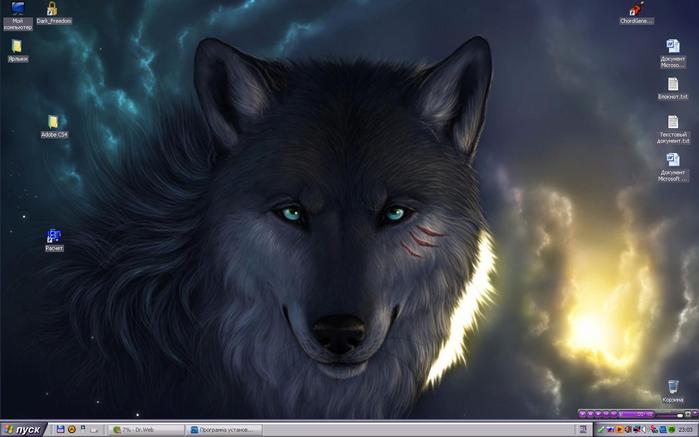Open the Мой компьютер desktop icon
699x437 pixels.
[x=18, y=16]
